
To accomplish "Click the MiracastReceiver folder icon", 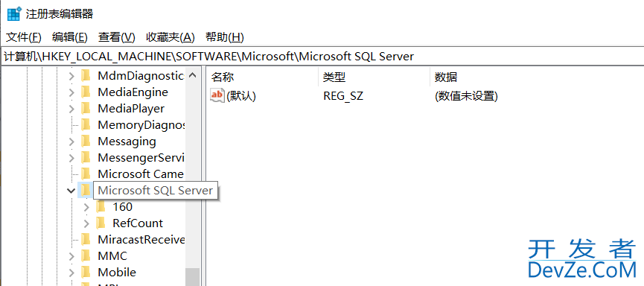I will tap(86, 239).
